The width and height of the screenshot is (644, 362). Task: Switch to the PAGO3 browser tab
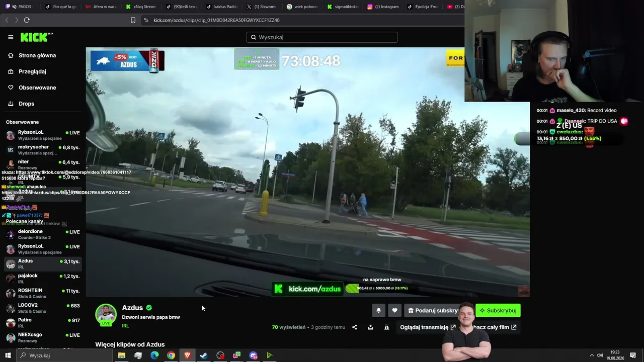click(x=20, y=7)
